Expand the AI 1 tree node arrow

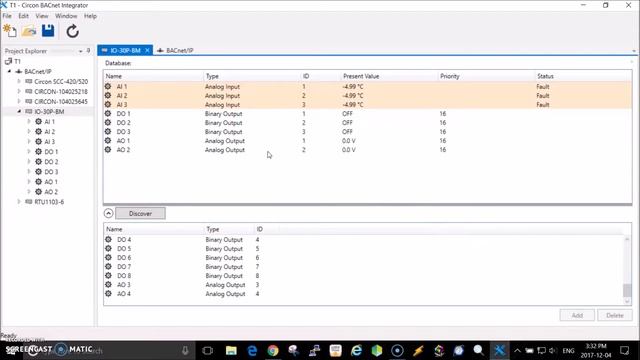(x=29, y=121)
